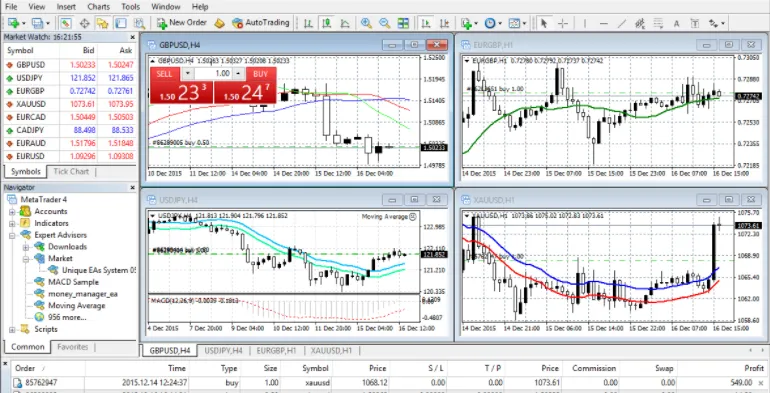Click the red SELL button
770x393 pixels.
[x=182, y=85]
